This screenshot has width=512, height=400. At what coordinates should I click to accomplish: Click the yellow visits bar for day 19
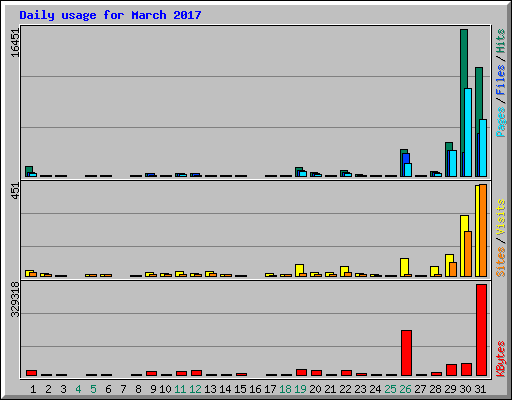click(x=299, y=269)
